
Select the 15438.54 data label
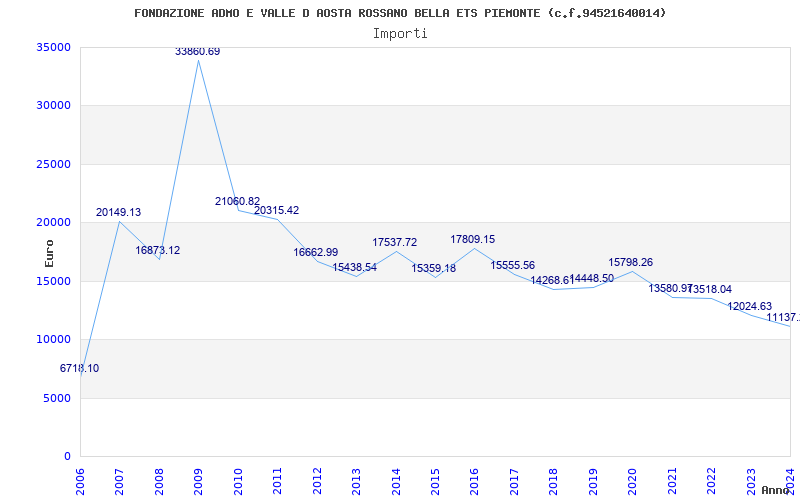pyautogui.click(x=355, y=267)
